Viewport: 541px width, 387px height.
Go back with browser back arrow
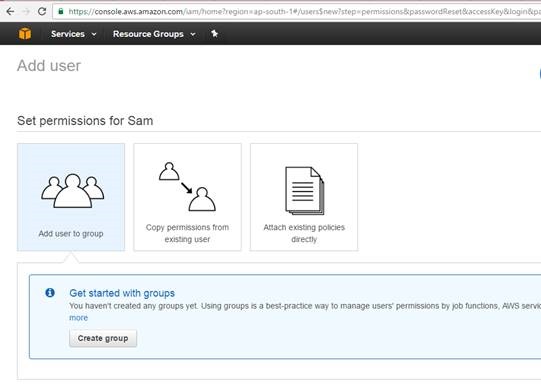10,11
